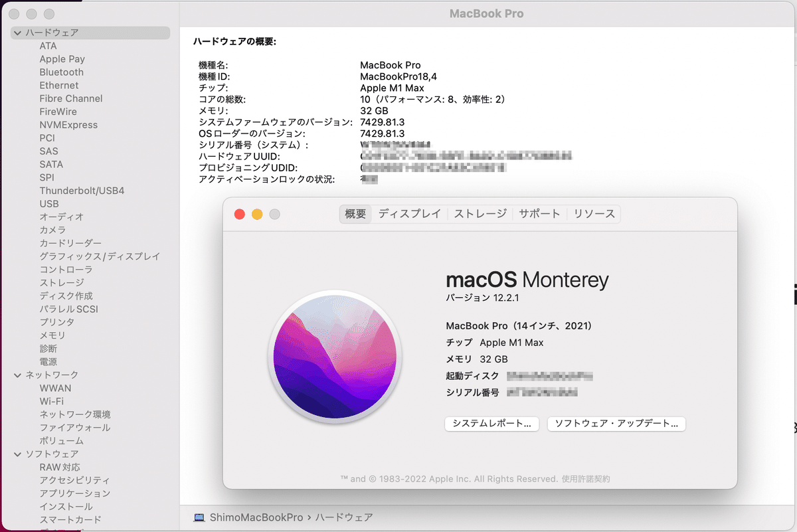Show Thunderbolt/USB4 information
This screenshot has height=532, width=797.
tap(82, 191)
